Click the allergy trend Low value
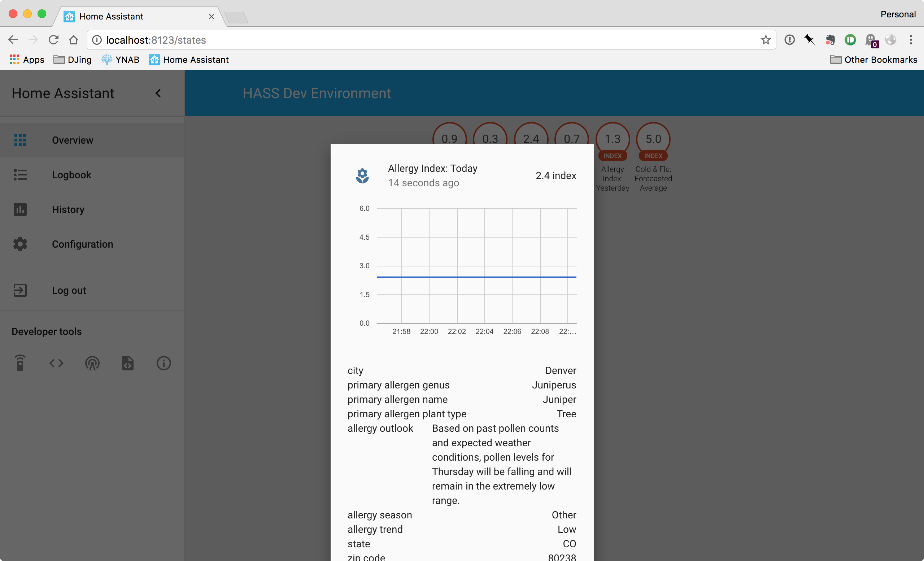The width and height of the screenshot is (924, 561). coord(567,529)
